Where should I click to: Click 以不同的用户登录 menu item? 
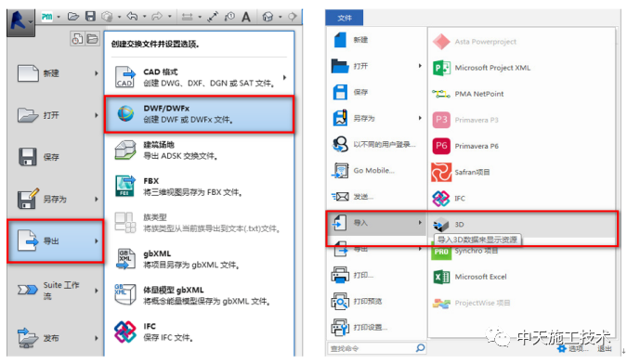377,144
